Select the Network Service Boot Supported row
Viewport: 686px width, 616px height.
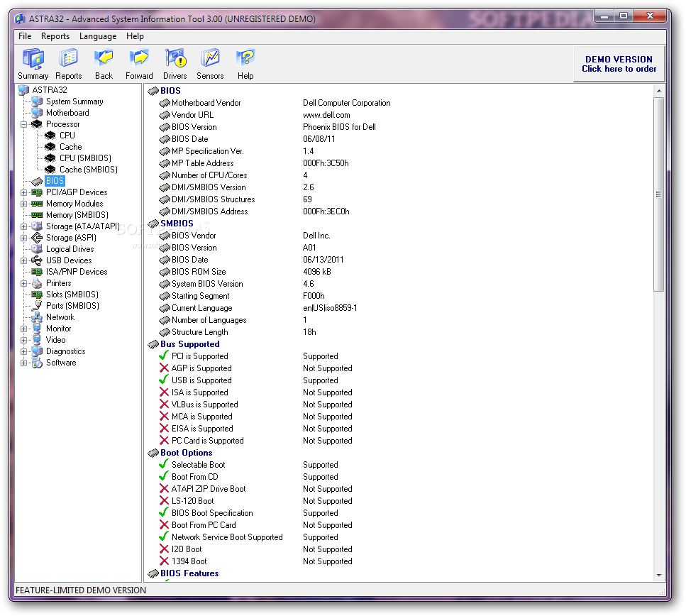(x=248, y=537)
